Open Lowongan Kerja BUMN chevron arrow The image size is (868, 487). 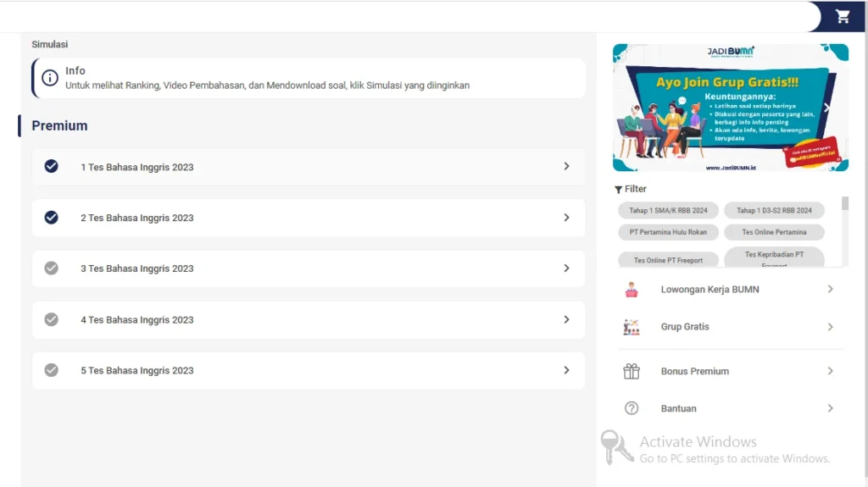[x=831, y=289]
